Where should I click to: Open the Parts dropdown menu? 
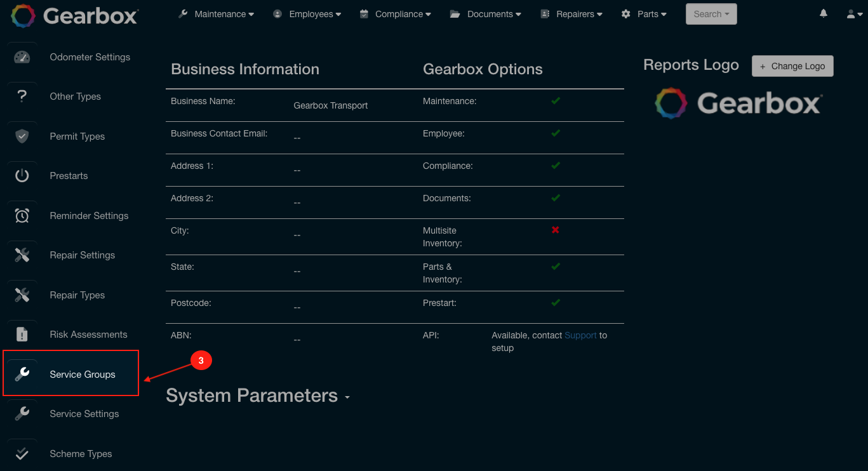pyautogui.click(x=644, y=14)
